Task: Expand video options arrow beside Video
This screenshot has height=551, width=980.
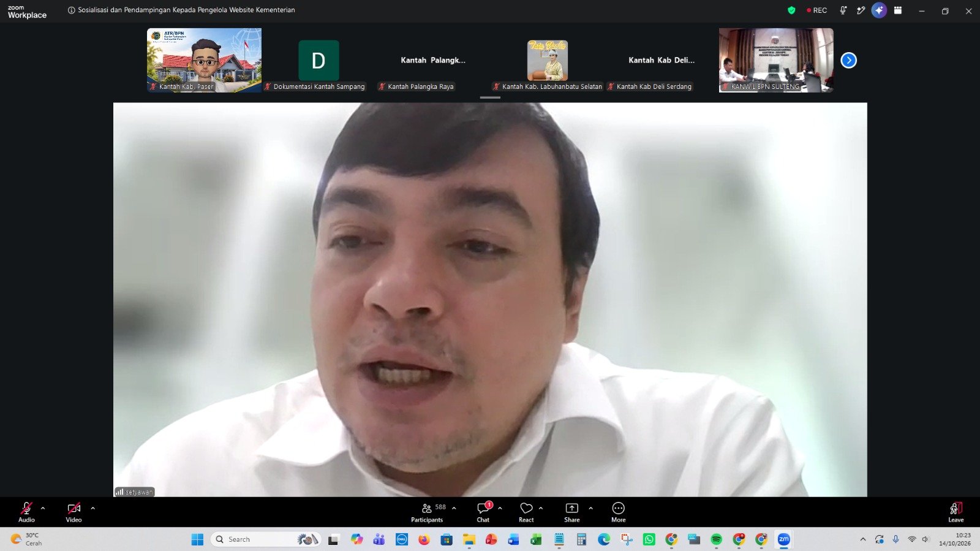Action: 93,508
